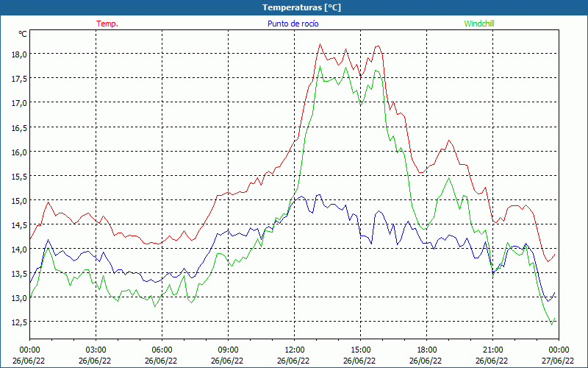Click the green windchill minimum before midnight
The image size is (588, 368).
click(552, 325)
